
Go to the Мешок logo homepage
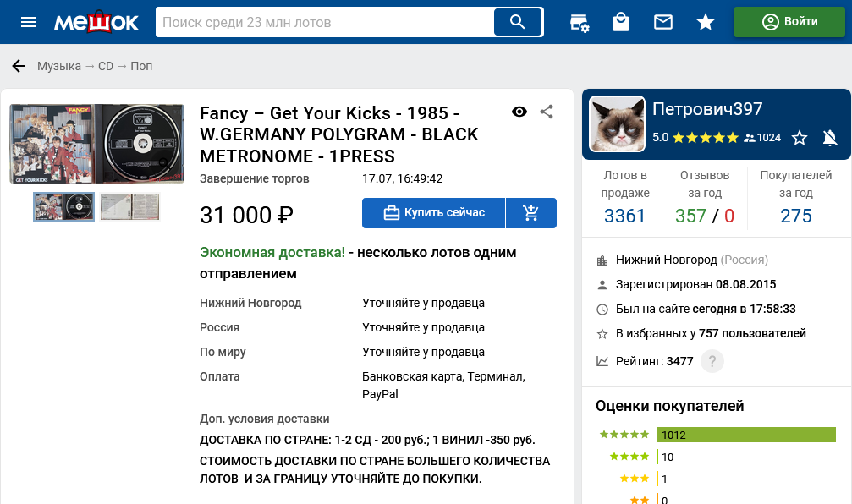click(x=96, y=22)
